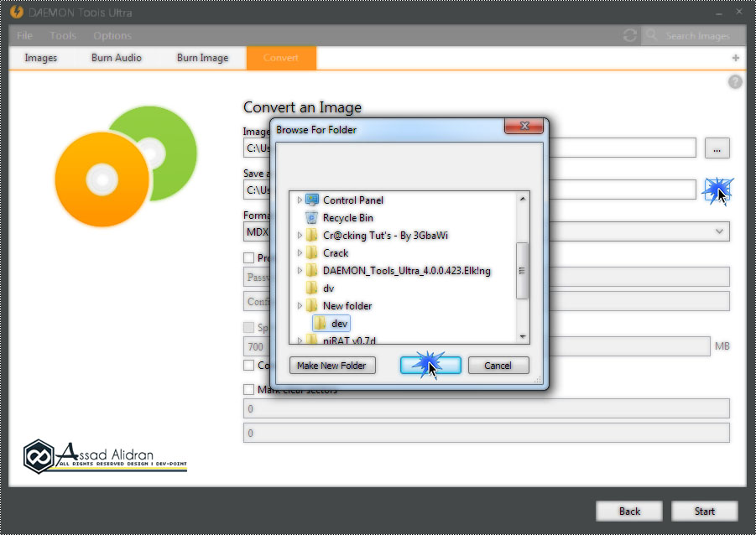Click second sectors field showing 0
Image resolution: width=756 pixels, height=535 pixels.
487,433
